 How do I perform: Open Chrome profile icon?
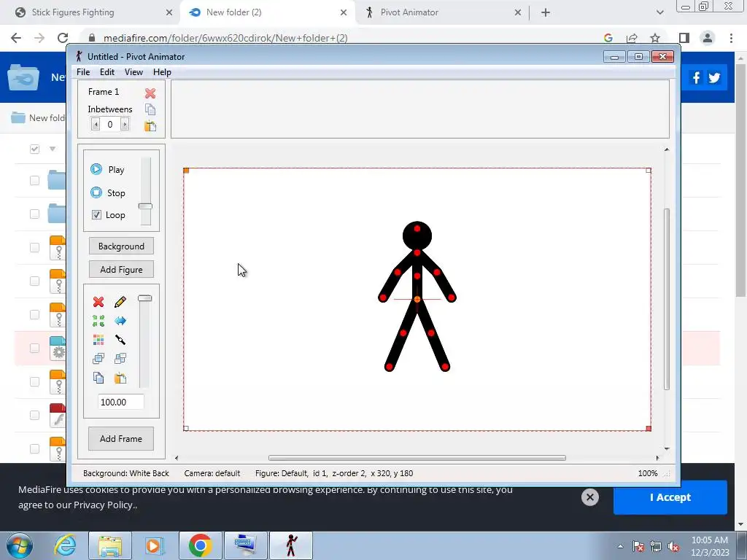(708, 38)
